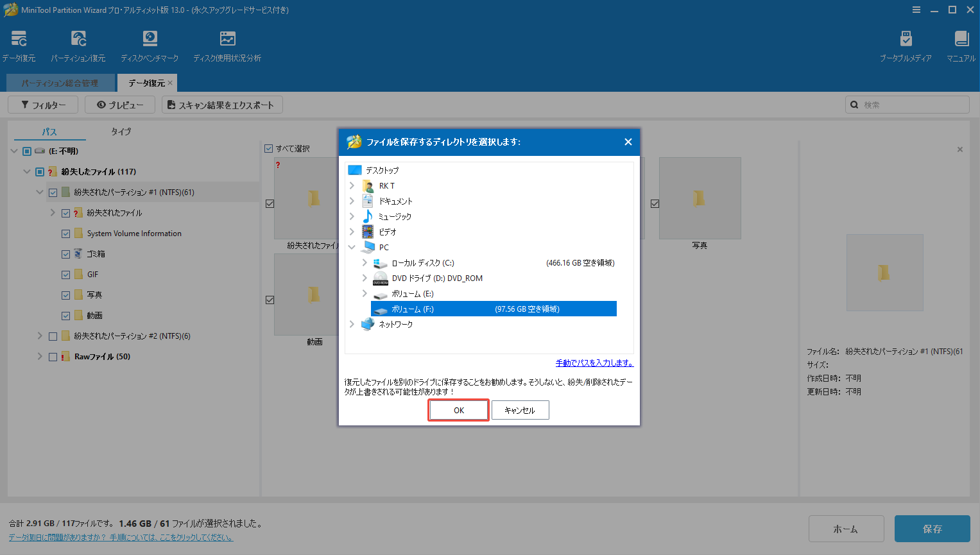Open the ブータブルメディア (Bootable Media) creator

click(906, 38)
